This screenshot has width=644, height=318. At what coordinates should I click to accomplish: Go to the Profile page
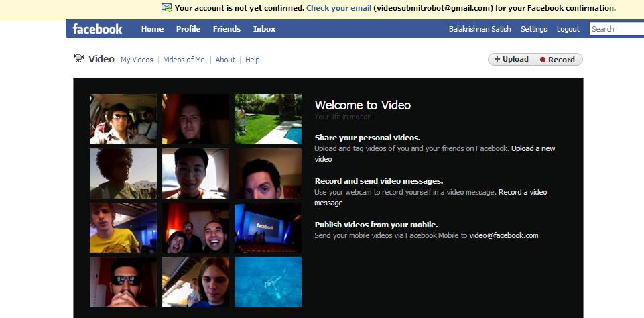click(188, 29)
